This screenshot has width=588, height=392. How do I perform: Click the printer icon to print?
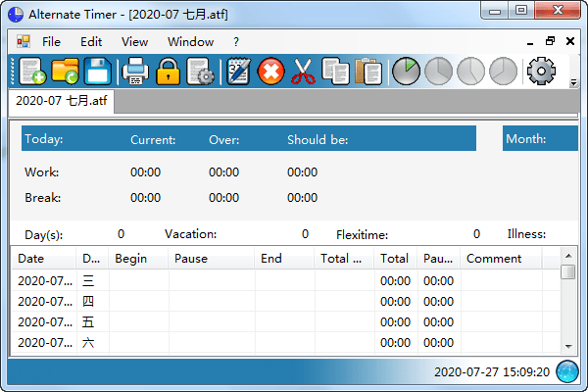134,72
